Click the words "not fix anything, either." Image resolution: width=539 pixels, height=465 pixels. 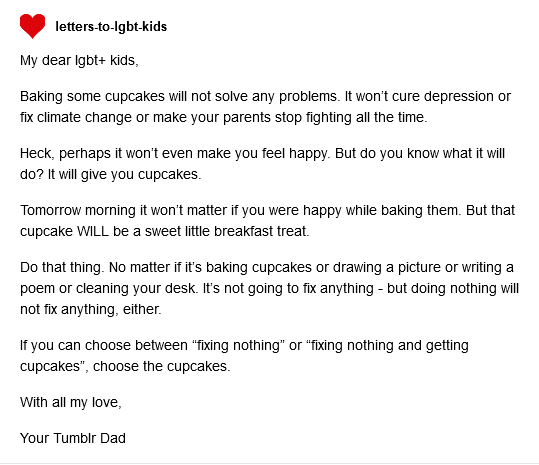pyautogui.click(x=90, y=309)
